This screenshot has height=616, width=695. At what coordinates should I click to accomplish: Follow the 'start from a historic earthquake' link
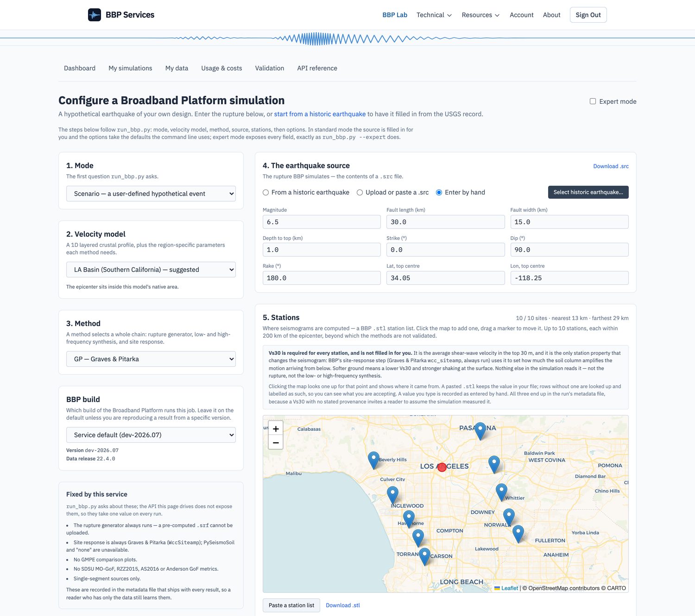(x=320, y=114)
